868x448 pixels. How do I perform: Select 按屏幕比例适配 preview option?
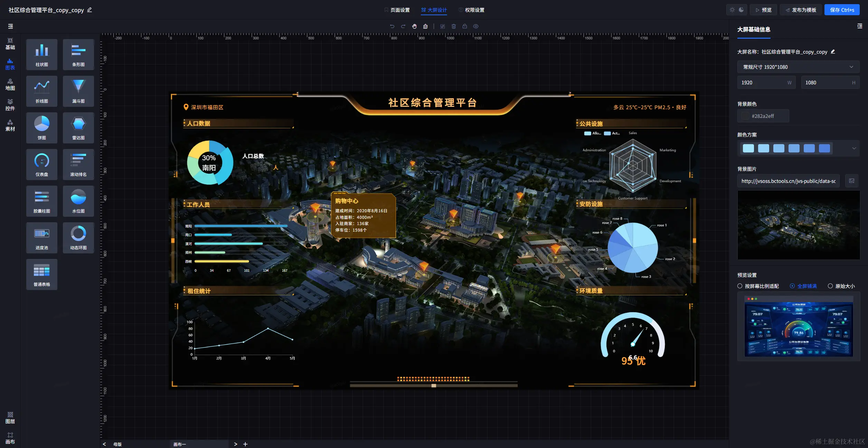(x=740, y=286)
